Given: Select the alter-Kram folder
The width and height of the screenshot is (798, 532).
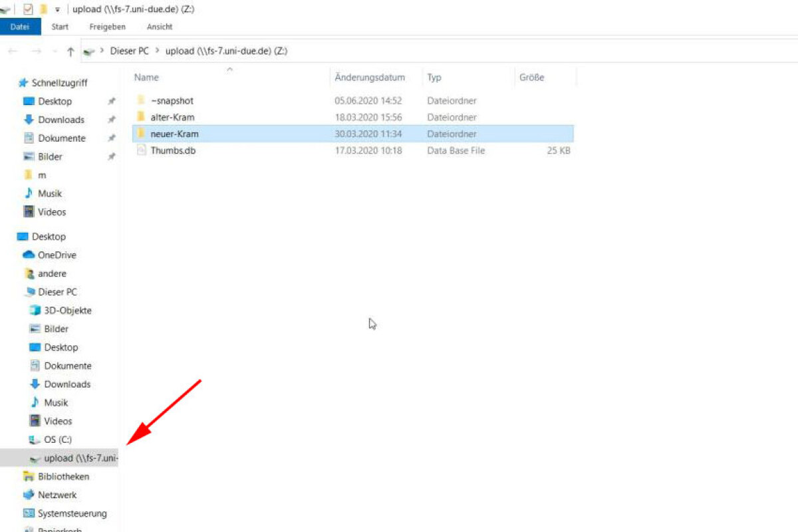Looking at the screenshot, I should coord(172,117).
